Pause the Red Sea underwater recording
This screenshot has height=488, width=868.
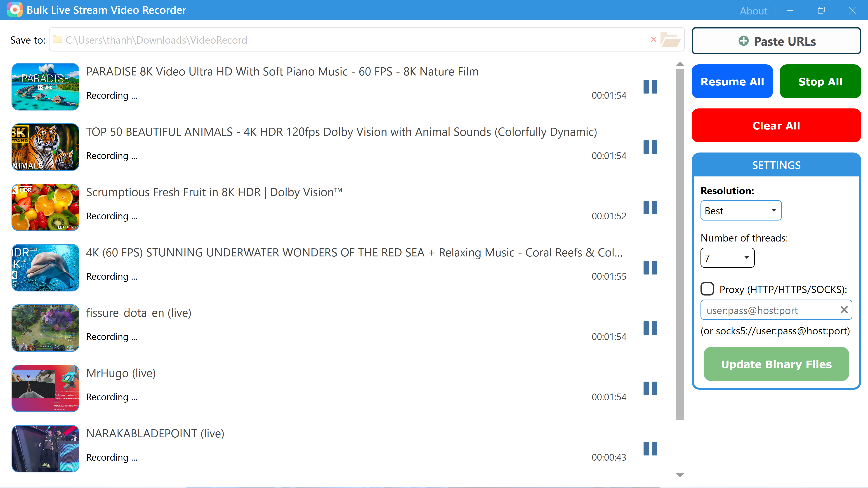[650, 268]
